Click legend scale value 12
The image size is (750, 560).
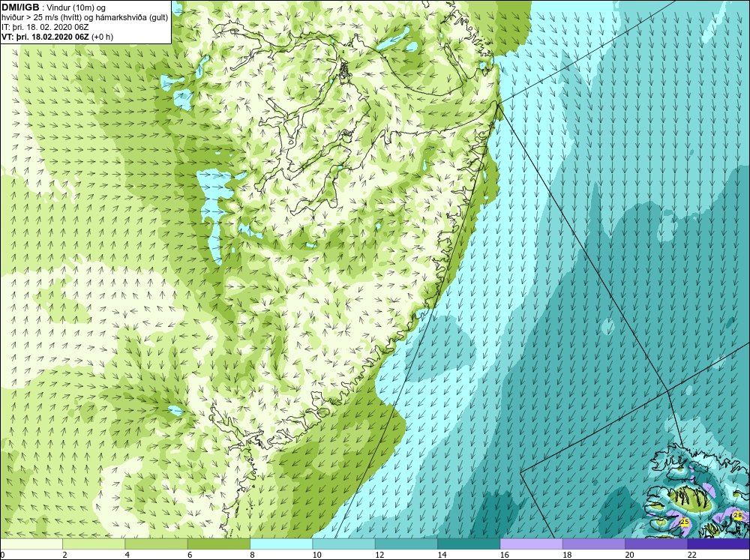tap(379, 555)
